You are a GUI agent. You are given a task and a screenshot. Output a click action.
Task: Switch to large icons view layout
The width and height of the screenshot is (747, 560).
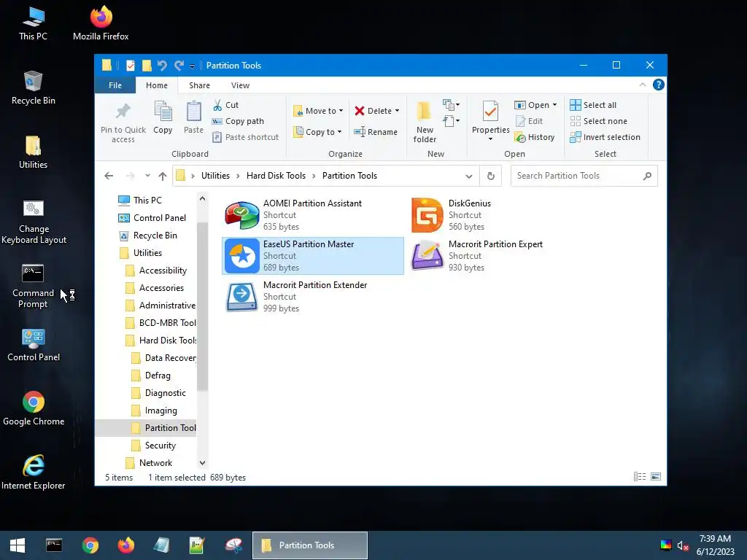[656, 477]
